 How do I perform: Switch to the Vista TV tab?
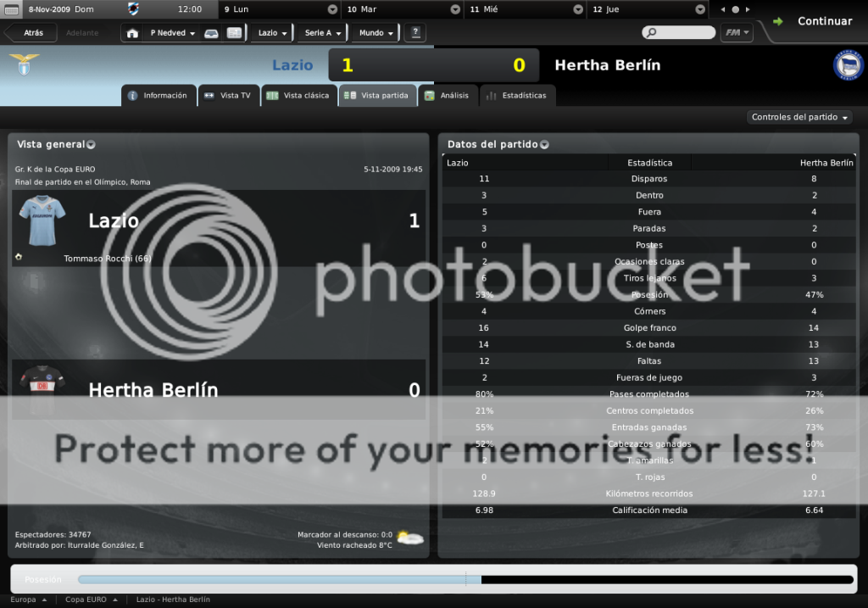(229, 95)
